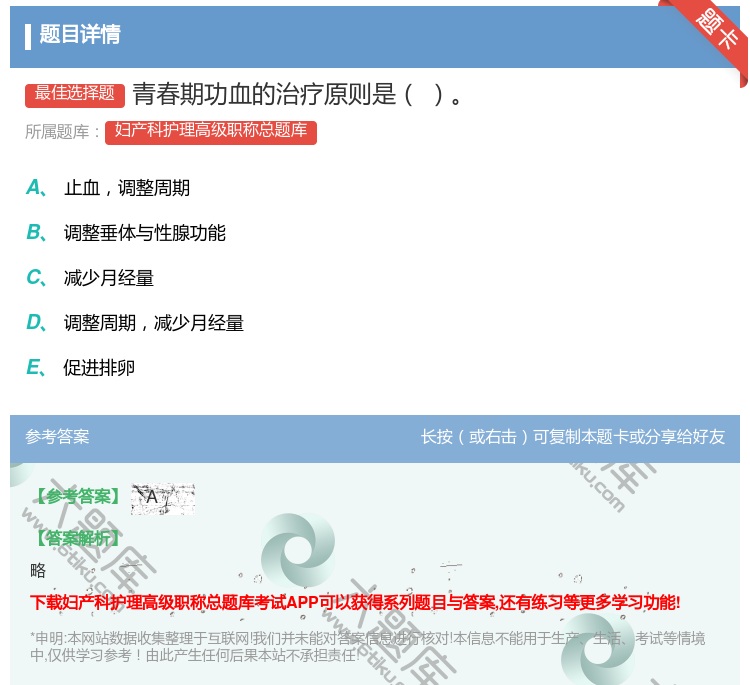Click the red 下载妇产科护理高级职称总题库考试APP promotion link

[355, 602]
